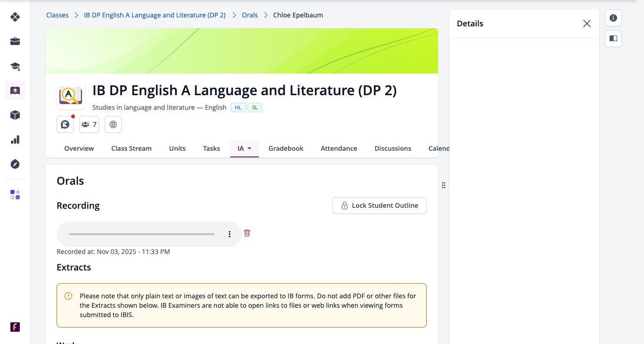This screenshot has width=644, height=344.
Task: Select the highlighted classes sidebar icon
Action: [15, 90]
